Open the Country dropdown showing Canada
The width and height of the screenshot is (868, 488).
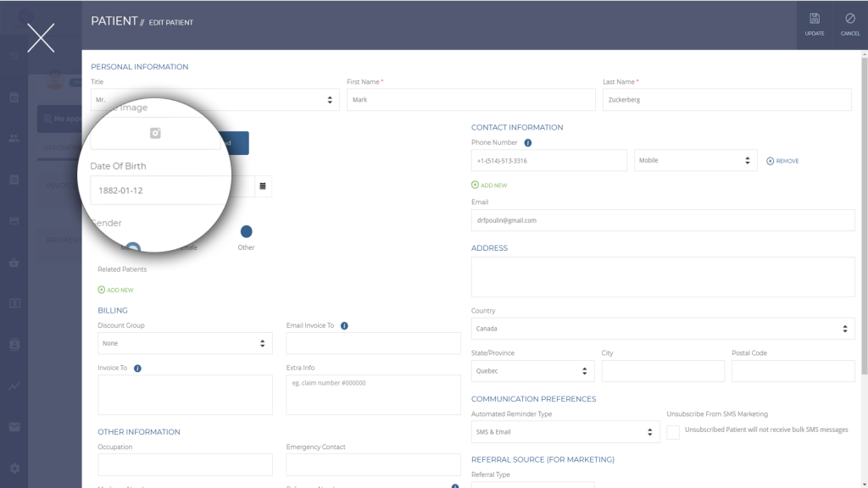coord(663,329)
